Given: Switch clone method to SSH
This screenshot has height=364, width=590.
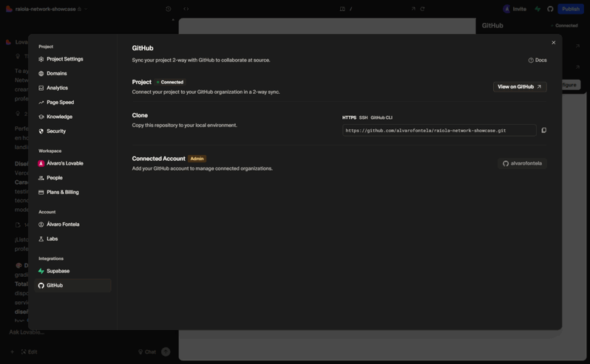Looking at the screenshot, I should (363, 117).
